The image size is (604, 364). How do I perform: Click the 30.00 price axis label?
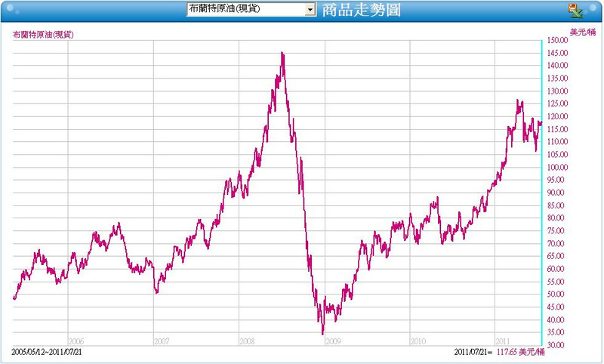click(x=556, y=345)
